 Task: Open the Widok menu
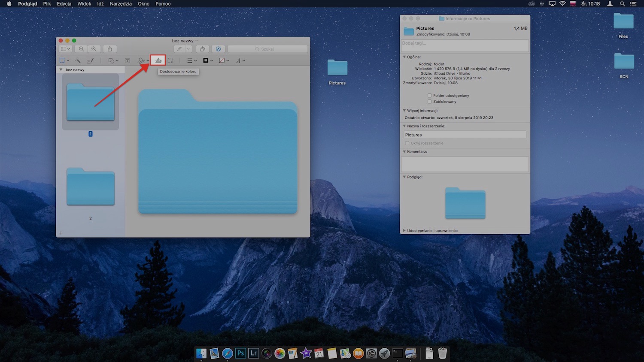click(84, 3)
